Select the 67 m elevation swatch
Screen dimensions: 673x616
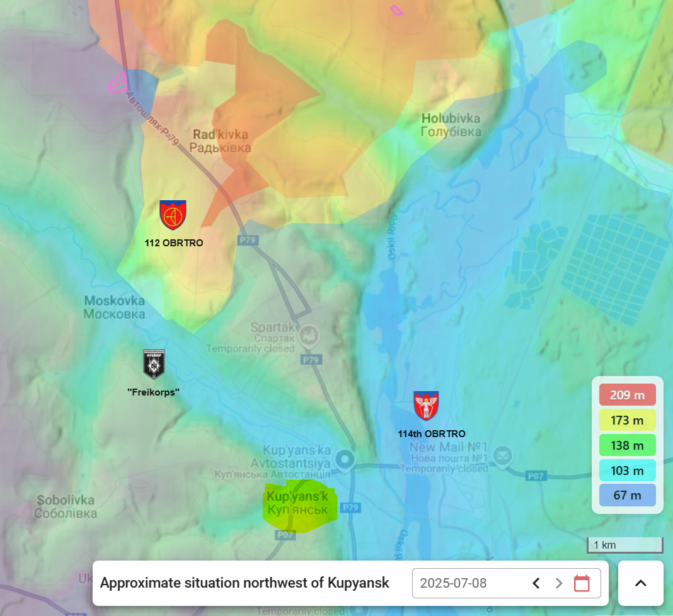[x=627, y=495]
